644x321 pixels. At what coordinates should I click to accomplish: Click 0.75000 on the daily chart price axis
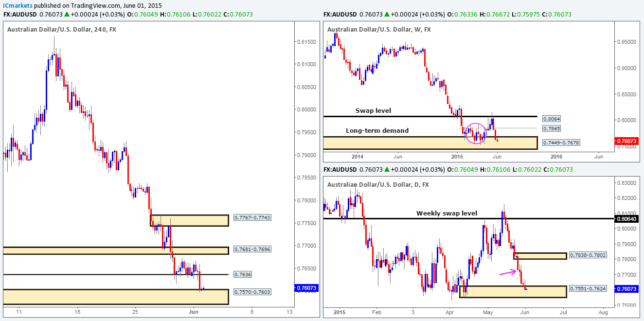[627, 305]
